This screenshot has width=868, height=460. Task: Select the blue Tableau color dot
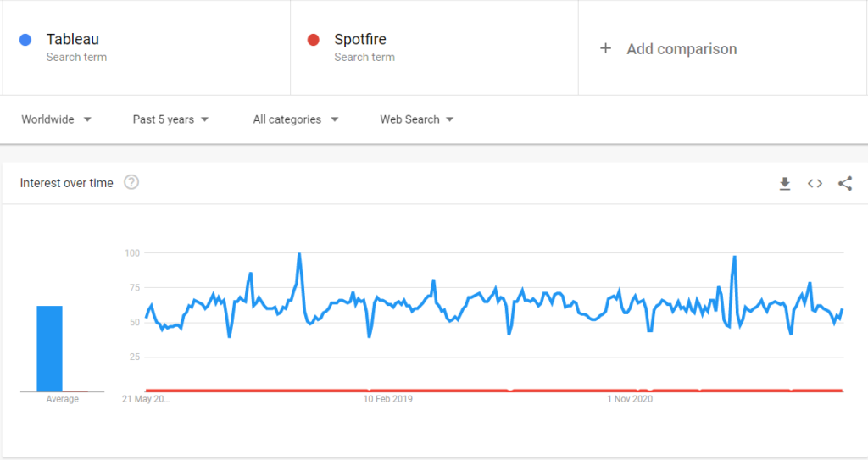click(25, 40)
